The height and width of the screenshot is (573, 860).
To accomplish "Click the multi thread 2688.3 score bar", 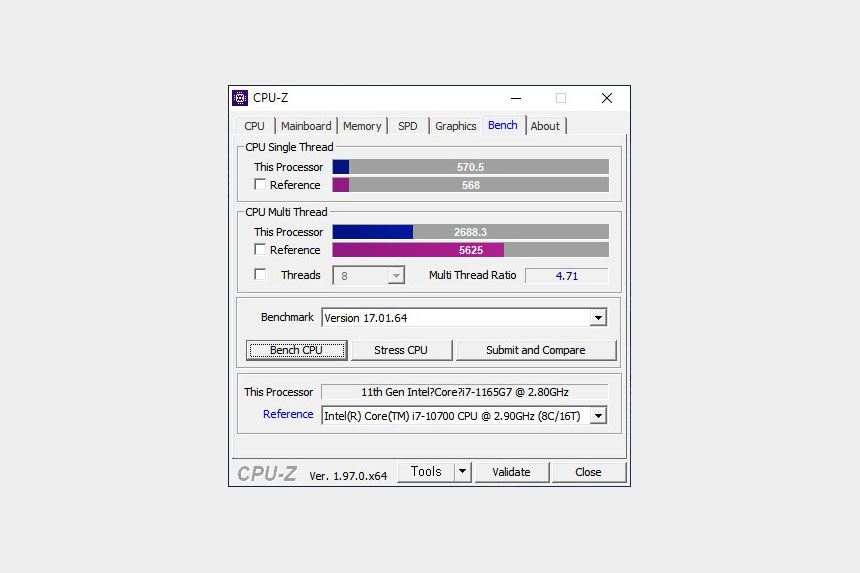I will pos(471,232).
